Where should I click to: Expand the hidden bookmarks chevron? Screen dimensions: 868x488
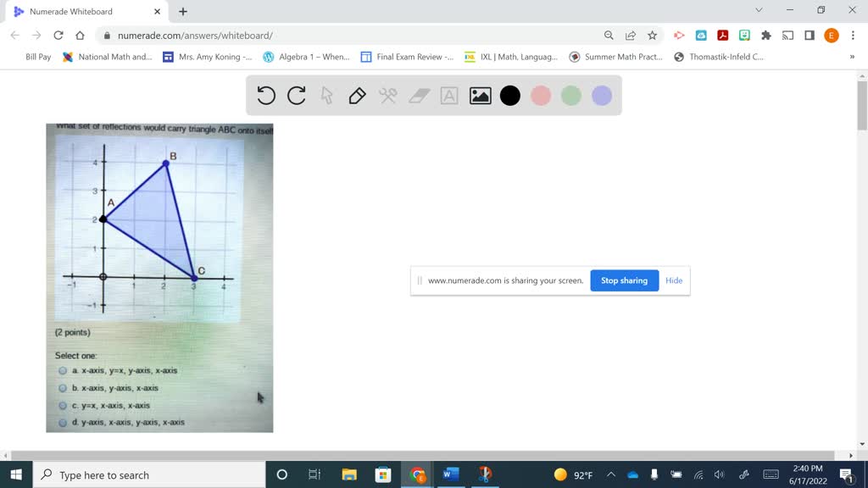tap(852, 57)
